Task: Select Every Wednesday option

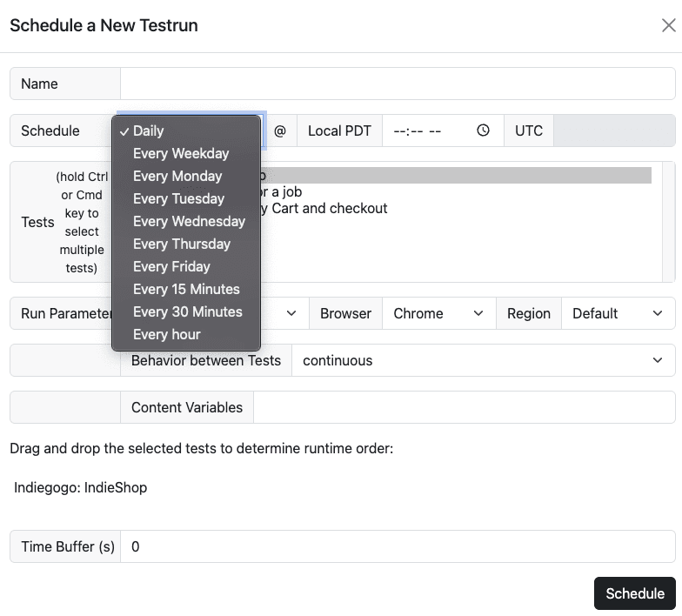Action: point(189,221)
